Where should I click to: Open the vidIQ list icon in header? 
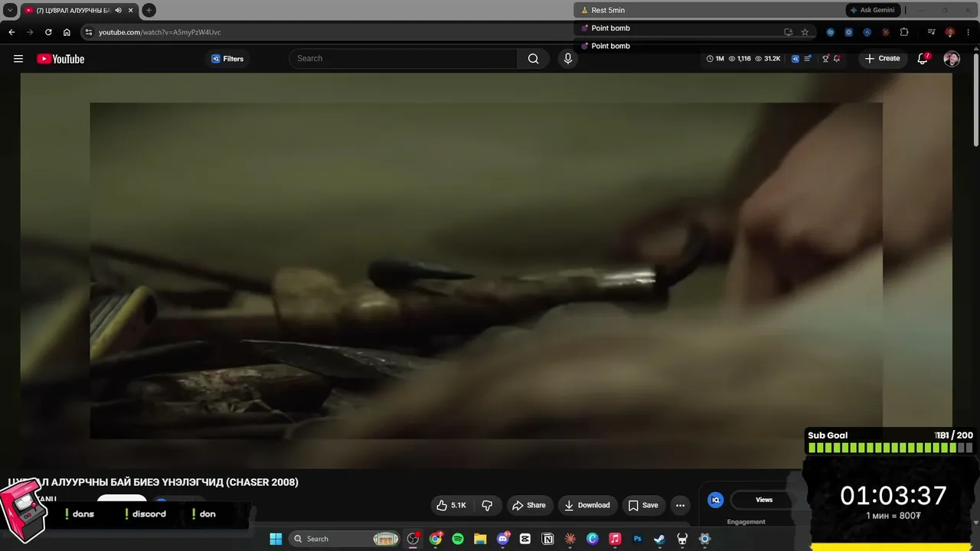[808, 59]
